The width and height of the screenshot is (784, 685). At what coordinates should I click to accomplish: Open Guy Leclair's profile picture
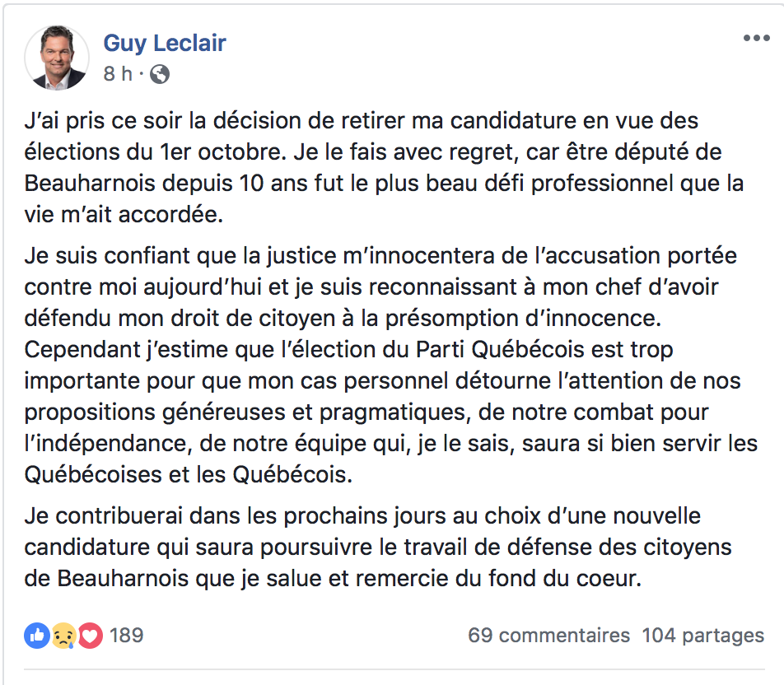click(x=57, y=58)
